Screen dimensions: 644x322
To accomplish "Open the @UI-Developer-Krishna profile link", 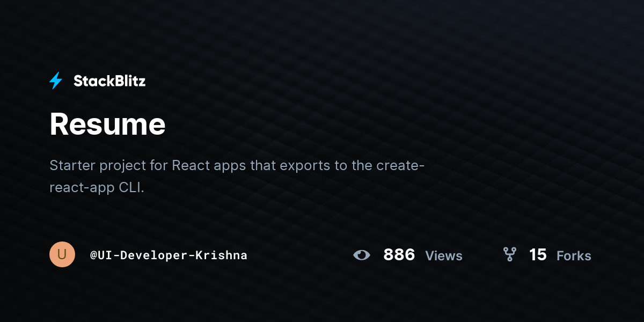I will (x=169, y=255).
